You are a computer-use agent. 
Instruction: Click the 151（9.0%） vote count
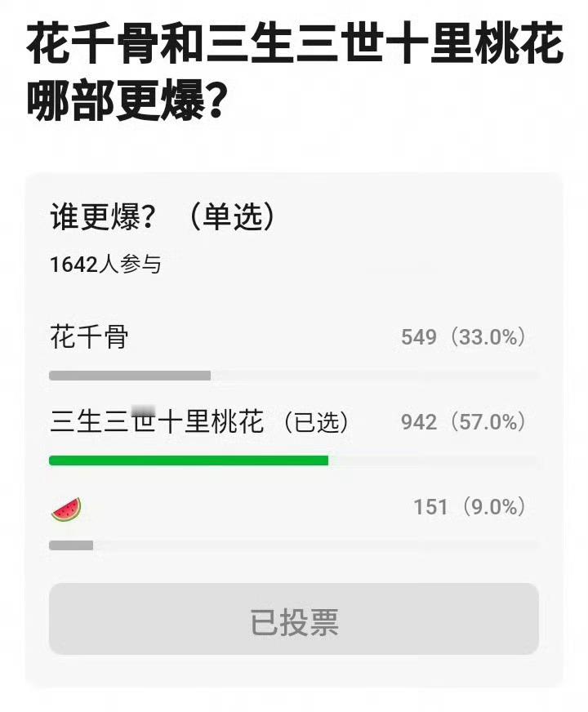click(x=470, y=507)
